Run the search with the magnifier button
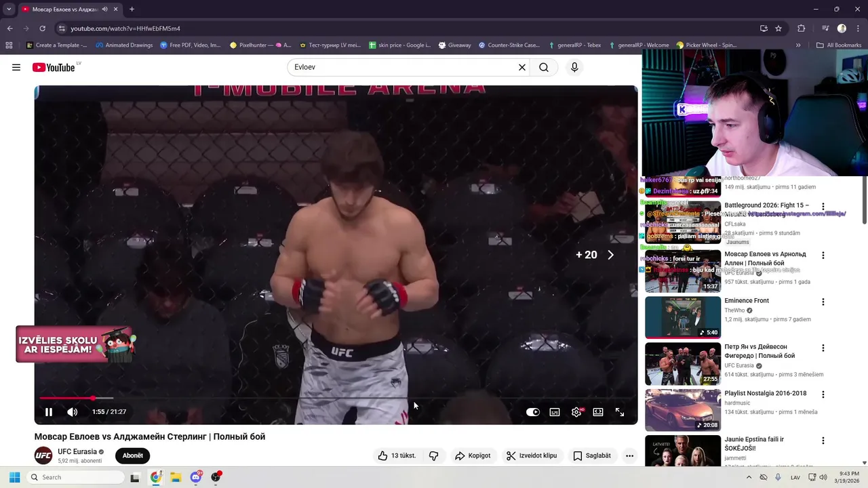This screenshot has width=868, height=488. 544,67
